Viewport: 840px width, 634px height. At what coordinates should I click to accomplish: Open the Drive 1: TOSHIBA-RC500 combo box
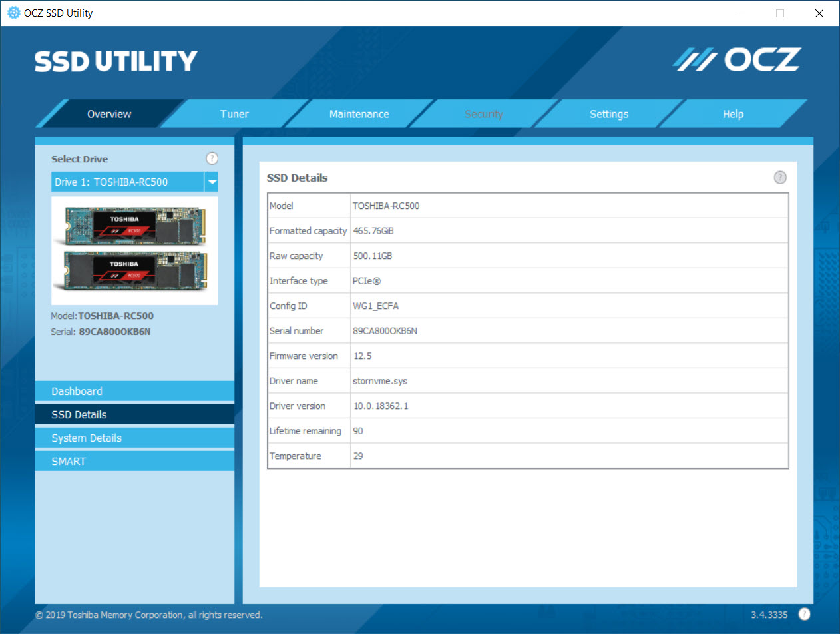tap(134, 182)
